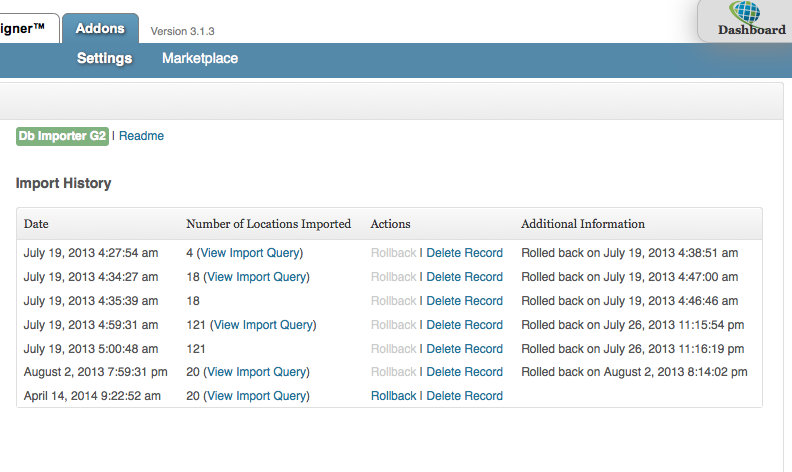Open the Settings menu item
The width and height of the screenshot is (792, 472).
click(x=104, y=58)
